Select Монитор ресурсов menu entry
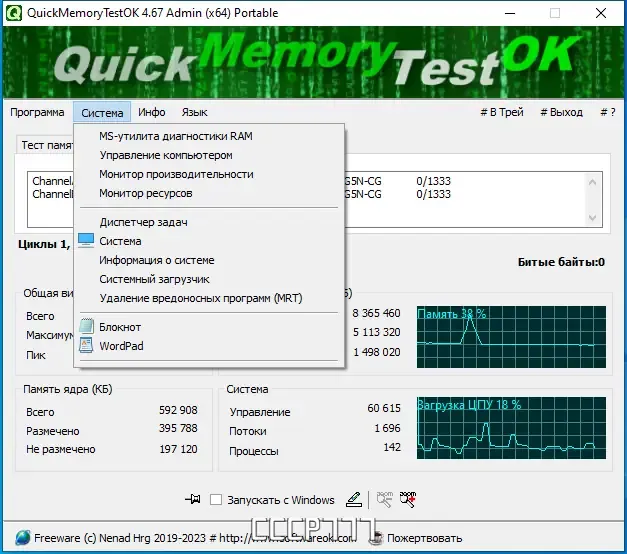The height and width of the screenshot is (554, 627). coord(209,194)
